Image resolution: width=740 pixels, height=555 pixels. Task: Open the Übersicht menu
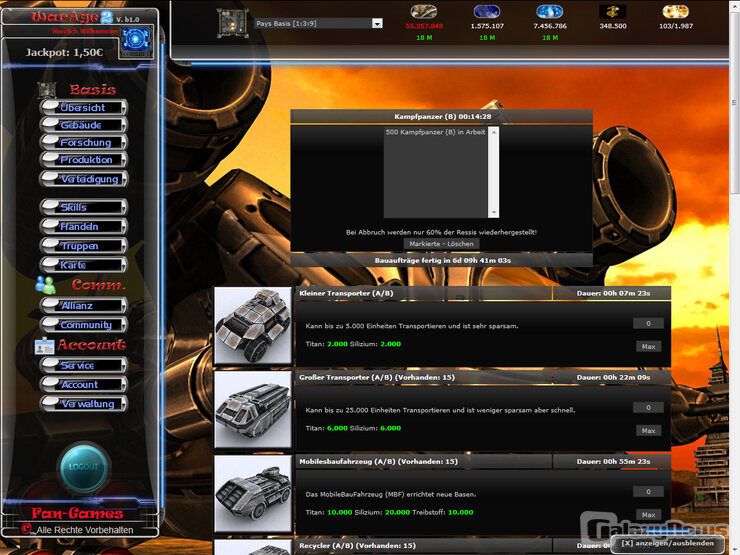[84, 108]
